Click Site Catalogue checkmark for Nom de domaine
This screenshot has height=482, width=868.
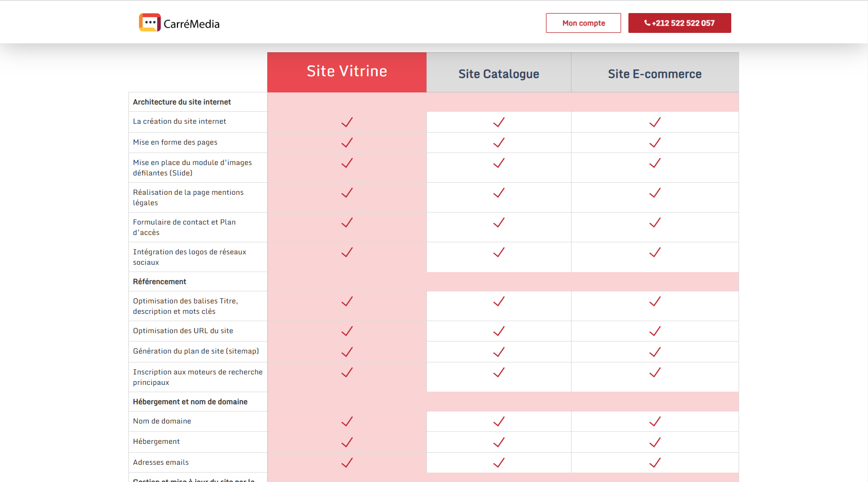499,421
